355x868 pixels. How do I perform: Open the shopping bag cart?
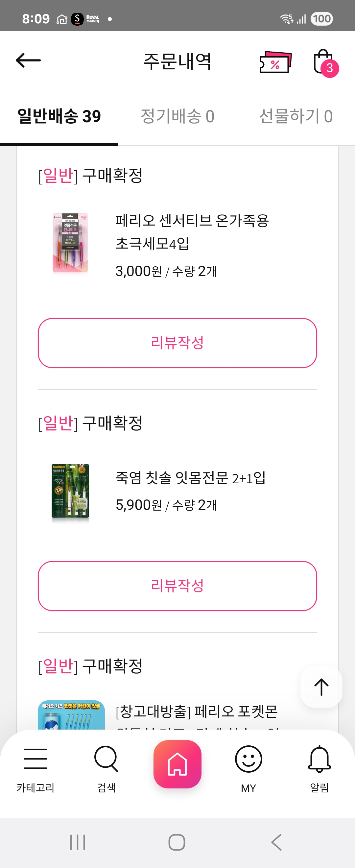[x=324, y=62]
